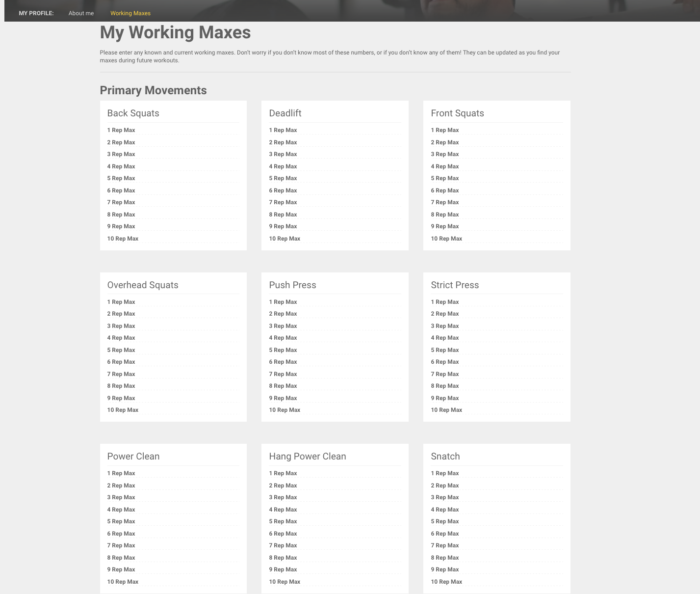The height and width of the screenshot is (594, 700).
Task: Click the Overhead Squats card title
Action: pyautogui.click(x=143, y=285)
